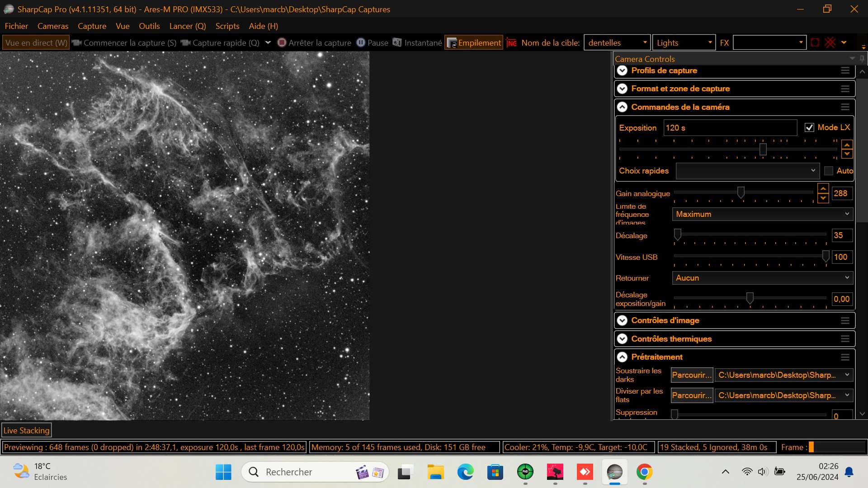Open Commandes de la caméra panel menu icon
This screenshot has width=868, height=488.
click(845, 107)
